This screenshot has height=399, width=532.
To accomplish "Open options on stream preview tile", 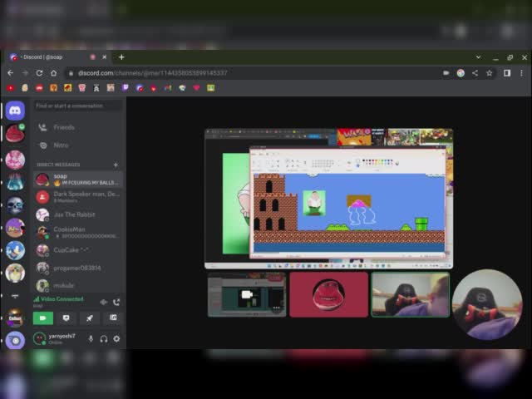I will [277, 308].
